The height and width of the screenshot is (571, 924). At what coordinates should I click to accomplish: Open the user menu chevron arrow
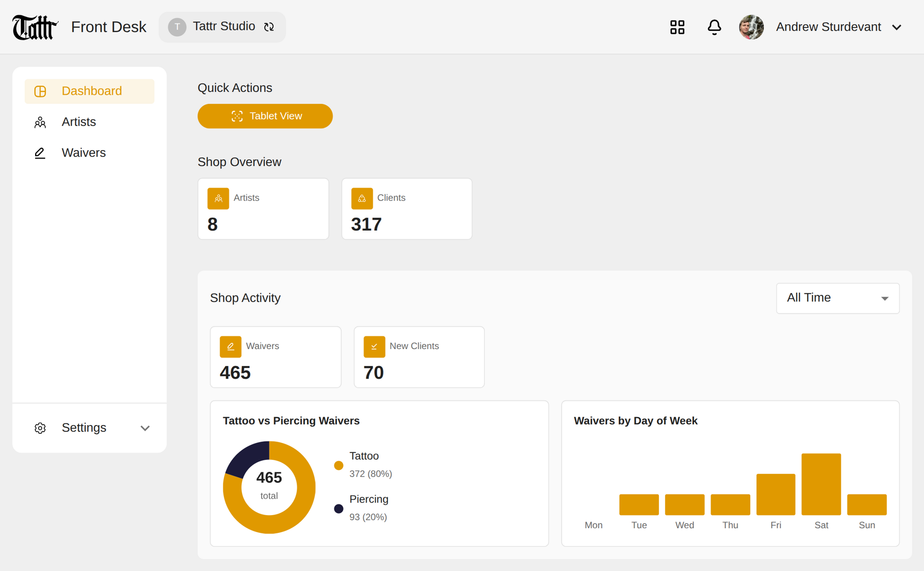click(897, 27)
